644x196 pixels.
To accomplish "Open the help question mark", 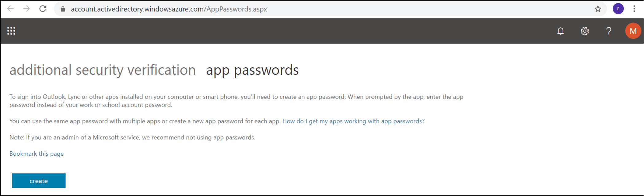I will click(x=609, y=31).
